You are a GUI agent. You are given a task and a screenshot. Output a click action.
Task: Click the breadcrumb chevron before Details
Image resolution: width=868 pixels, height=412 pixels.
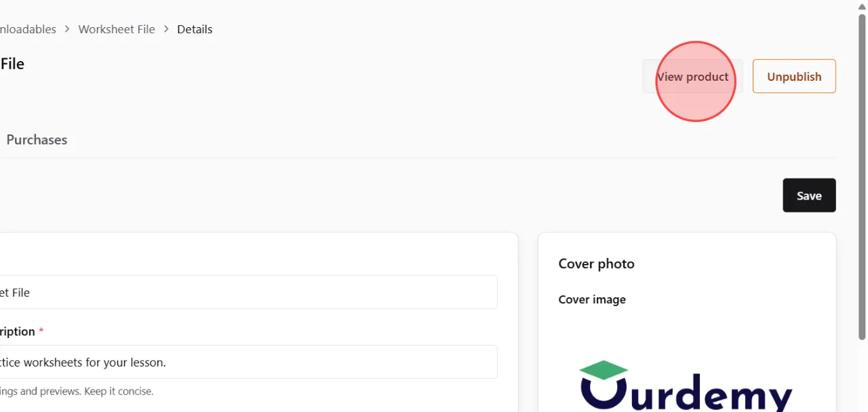coord(166,29)
